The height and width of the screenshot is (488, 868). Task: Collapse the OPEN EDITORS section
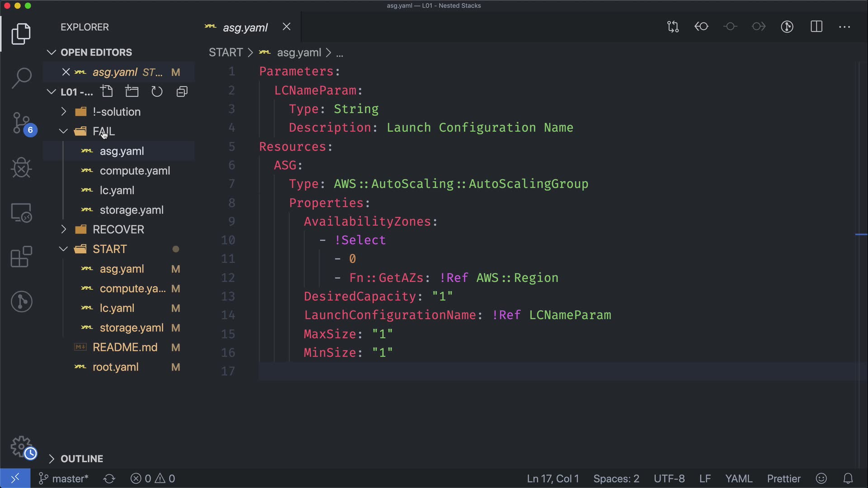(x=96, y=52)
